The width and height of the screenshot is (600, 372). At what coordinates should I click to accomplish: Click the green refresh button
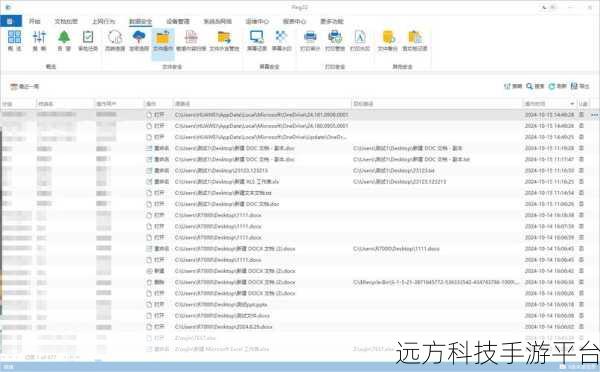coord(558,86)
